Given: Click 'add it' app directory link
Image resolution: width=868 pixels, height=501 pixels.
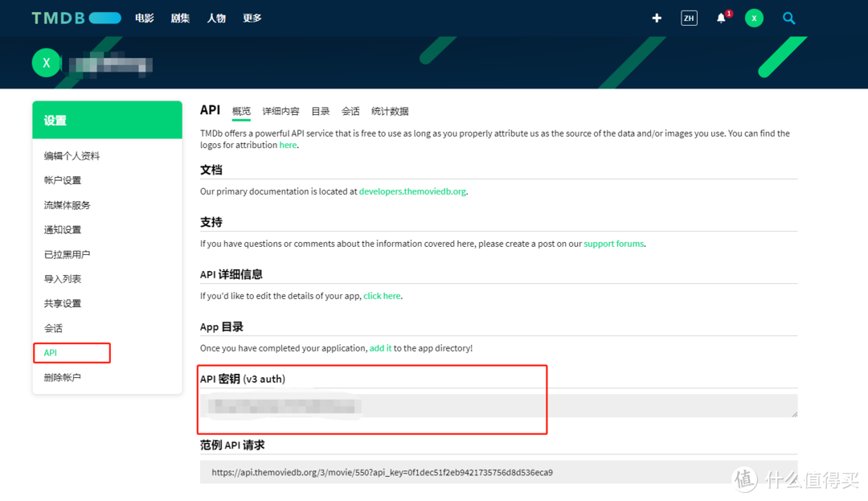Looking at the screenshot, I should 380,348.
